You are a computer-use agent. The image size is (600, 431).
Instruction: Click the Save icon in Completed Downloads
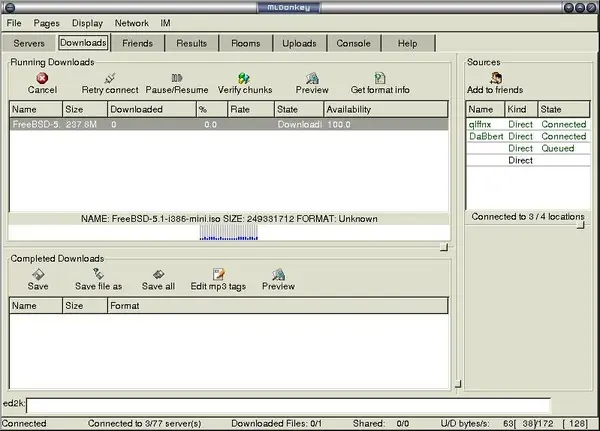point(38,274)
